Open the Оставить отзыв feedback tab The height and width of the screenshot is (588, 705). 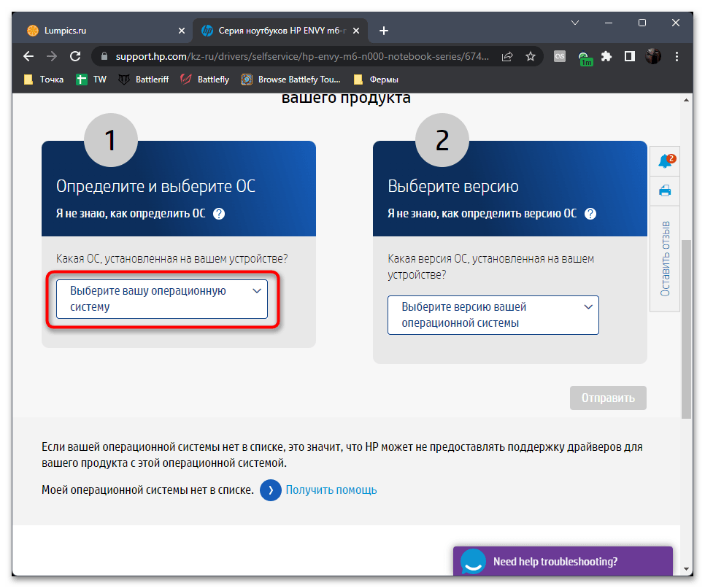point(665,258)
